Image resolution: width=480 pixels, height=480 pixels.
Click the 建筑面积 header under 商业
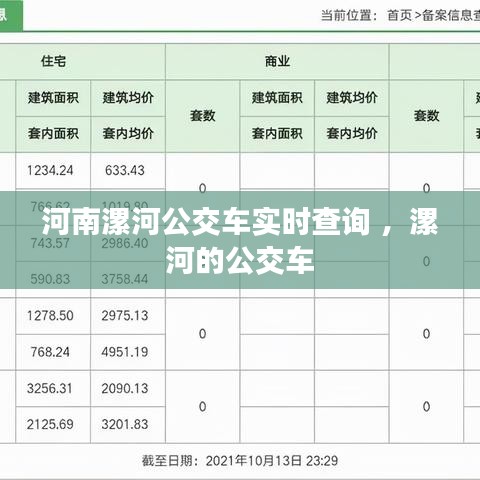pos(277,98)
